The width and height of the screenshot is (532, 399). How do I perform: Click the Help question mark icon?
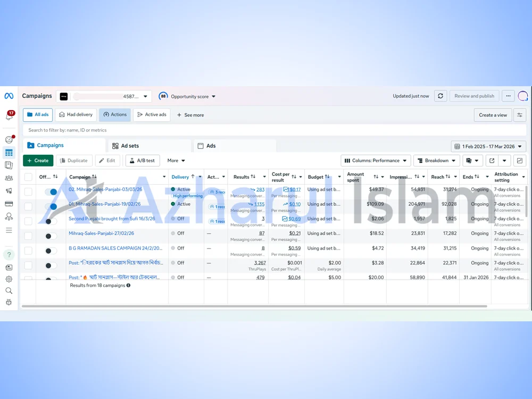[9, 254]
